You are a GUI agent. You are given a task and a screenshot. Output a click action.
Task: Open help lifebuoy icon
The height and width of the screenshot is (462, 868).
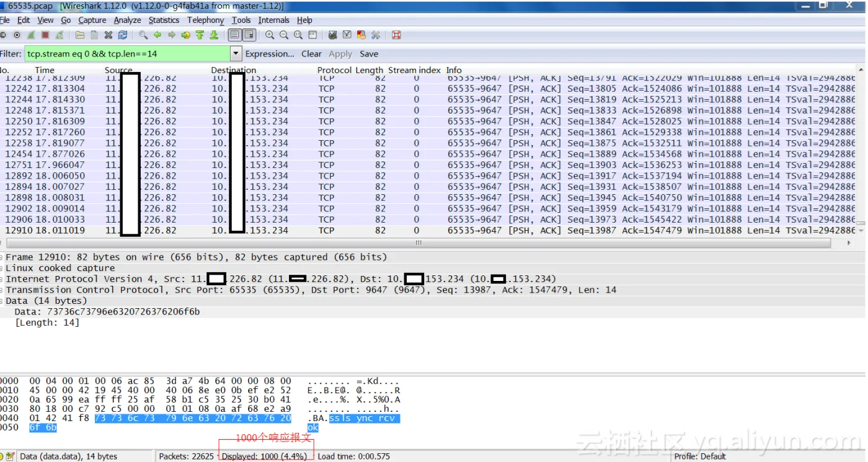[x=396, y=35]
